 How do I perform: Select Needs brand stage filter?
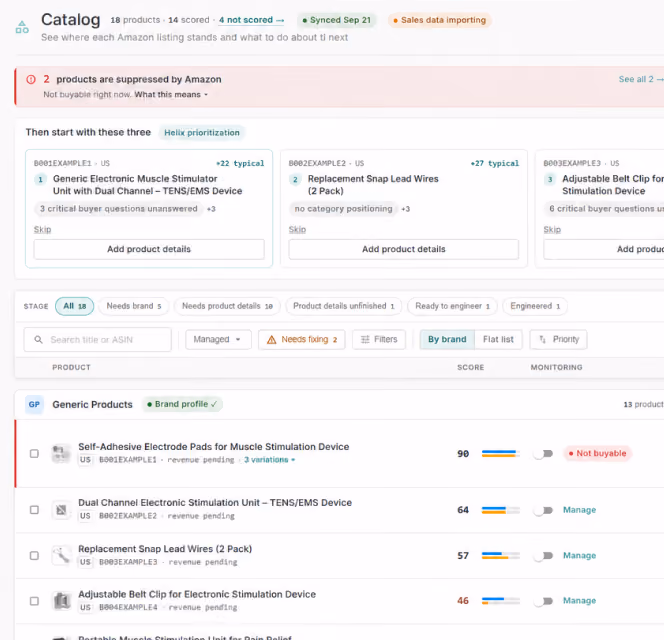coord(134,306)
